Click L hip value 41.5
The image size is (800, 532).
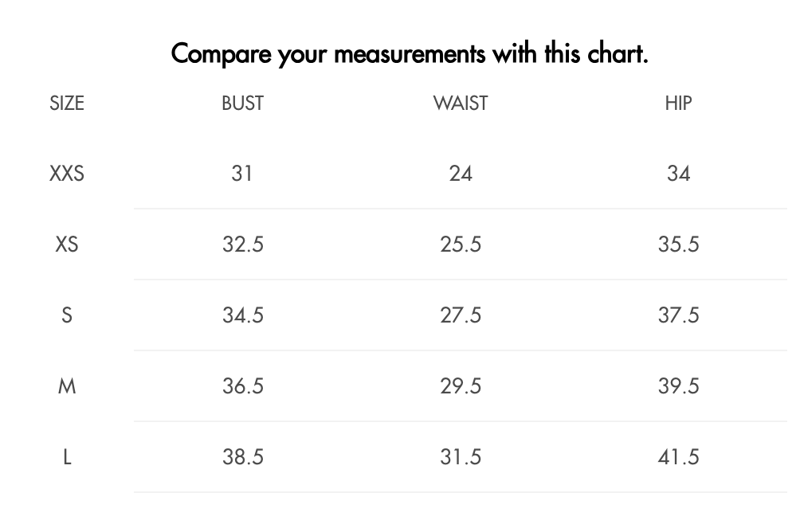pyautogui.click(x=678, y=457)
